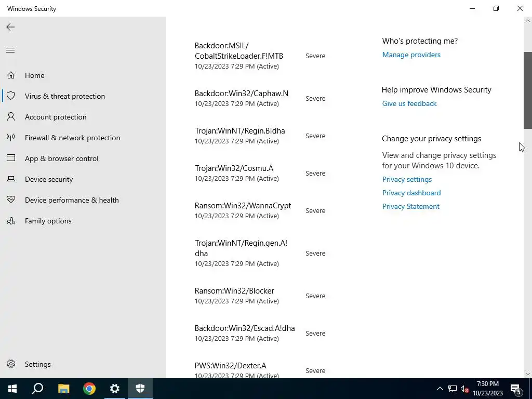
Task: Click 'Help improve Windows Security' heading
Action: click(x=436, y=89)
